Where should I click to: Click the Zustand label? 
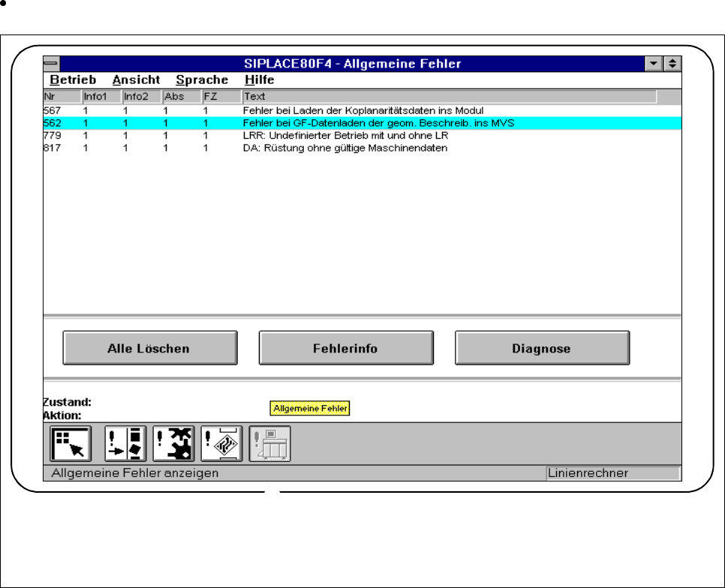(x=68, y=402)
